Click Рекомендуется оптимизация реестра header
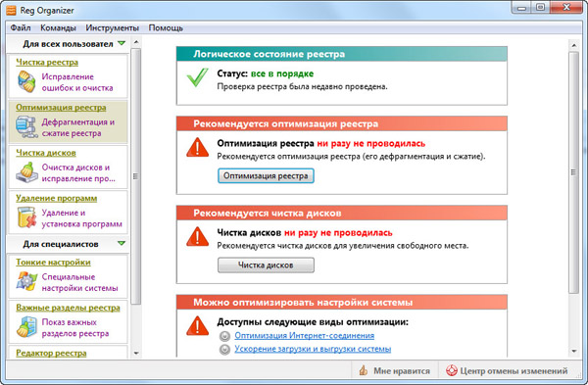 342,123
